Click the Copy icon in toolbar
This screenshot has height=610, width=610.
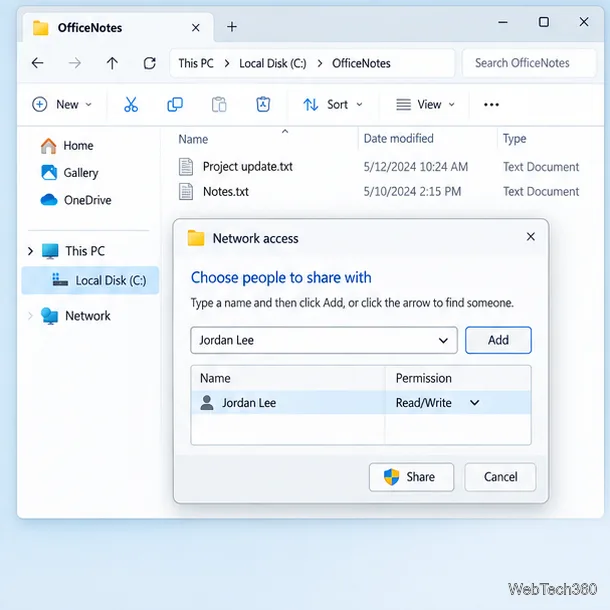coord(175,104)
